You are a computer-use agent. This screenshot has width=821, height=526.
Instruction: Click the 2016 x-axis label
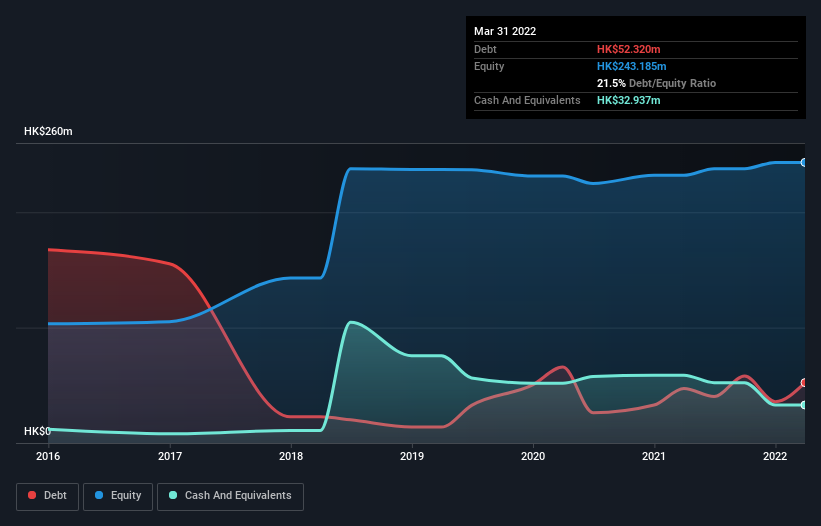click(x=48, y=456)
